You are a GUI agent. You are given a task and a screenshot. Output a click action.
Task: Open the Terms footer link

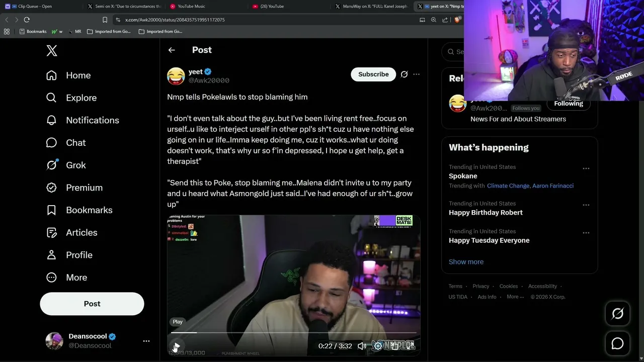click(x=455, y=286)
